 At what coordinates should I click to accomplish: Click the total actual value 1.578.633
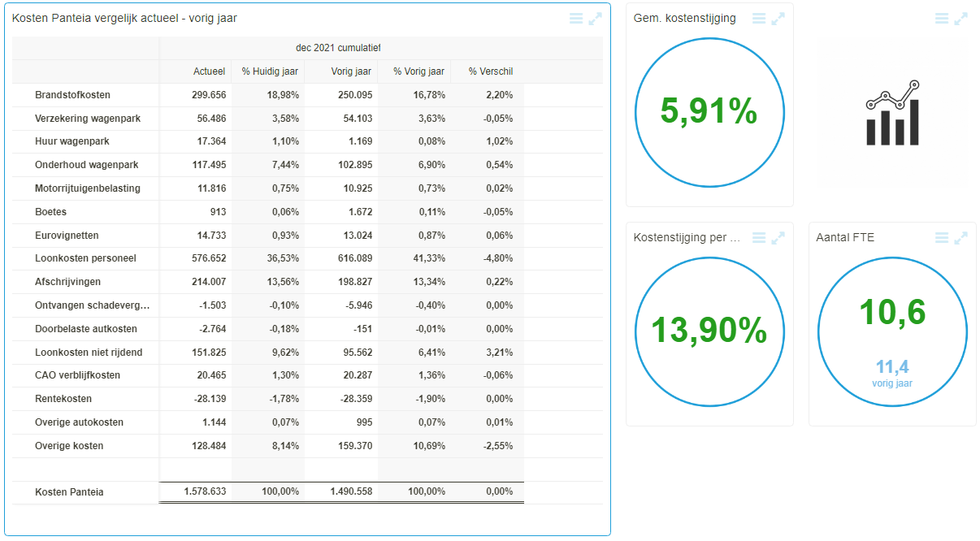205,491
